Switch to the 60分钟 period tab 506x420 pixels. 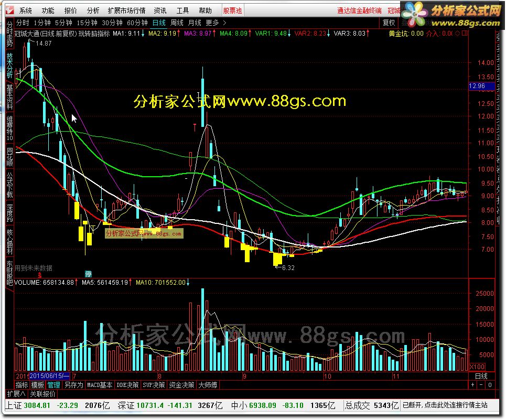pyautogui.click(x=137, y=23)
